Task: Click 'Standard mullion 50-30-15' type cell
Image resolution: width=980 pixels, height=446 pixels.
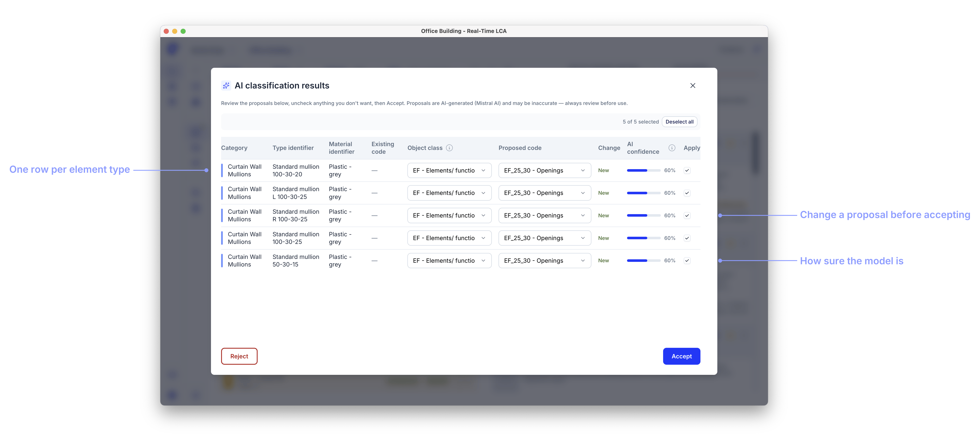Action: (296, 261)
